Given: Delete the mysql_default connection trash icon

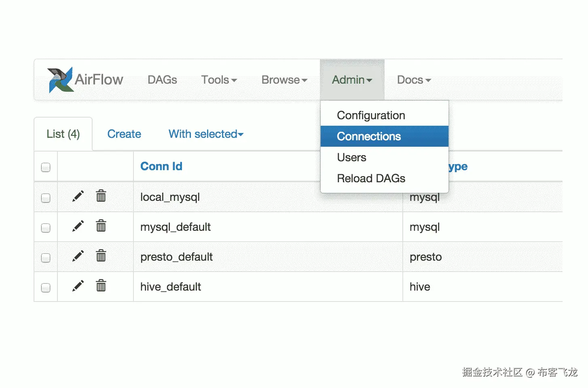Looking at the screenshot, I should pos(101,226).
